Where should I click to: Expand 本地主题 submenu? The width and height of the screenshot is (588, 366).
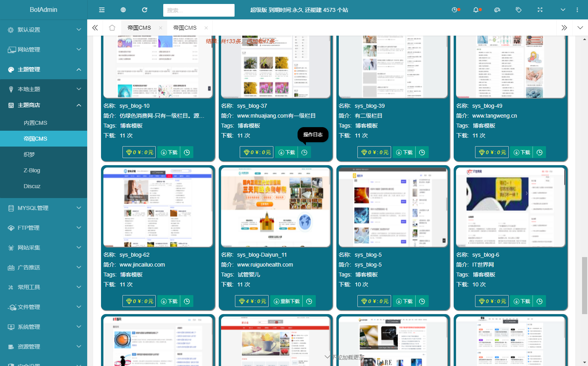44,89
